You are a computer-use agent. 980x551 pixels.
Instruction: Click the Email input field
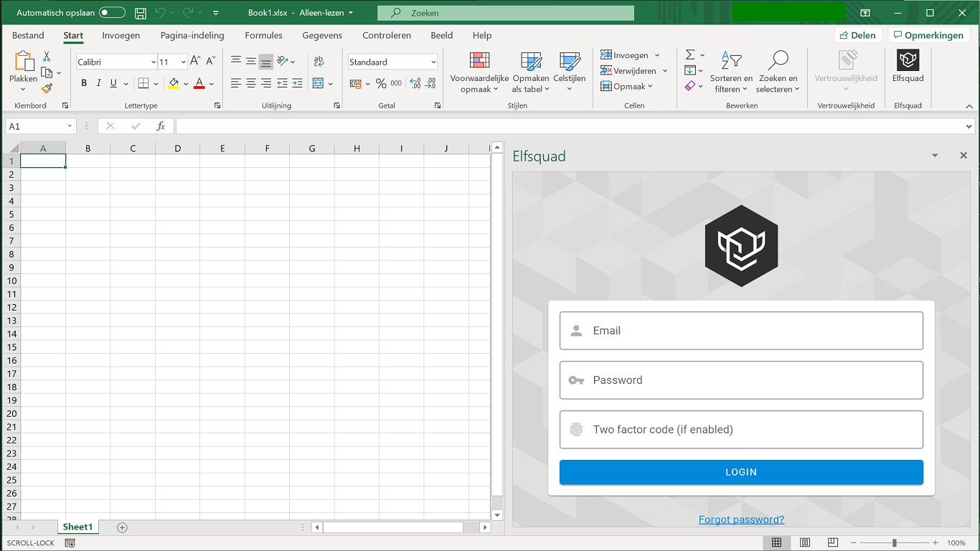741,331
